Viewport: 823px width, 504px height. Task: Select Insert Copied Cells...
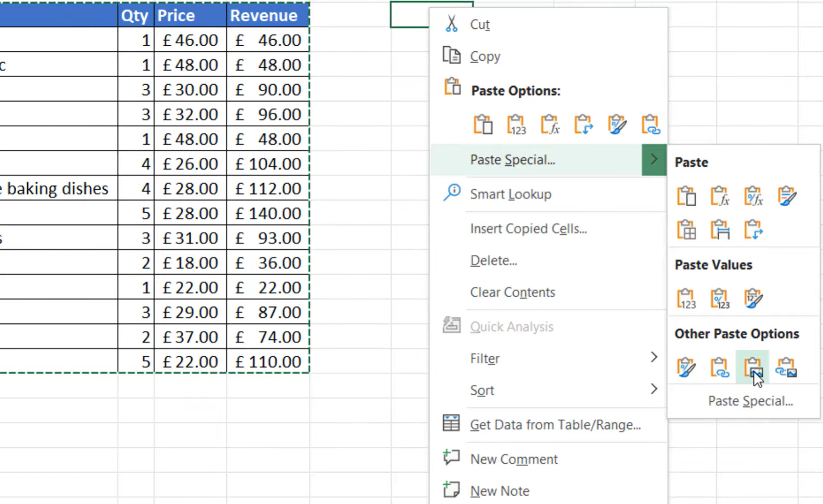click(548, 228)
